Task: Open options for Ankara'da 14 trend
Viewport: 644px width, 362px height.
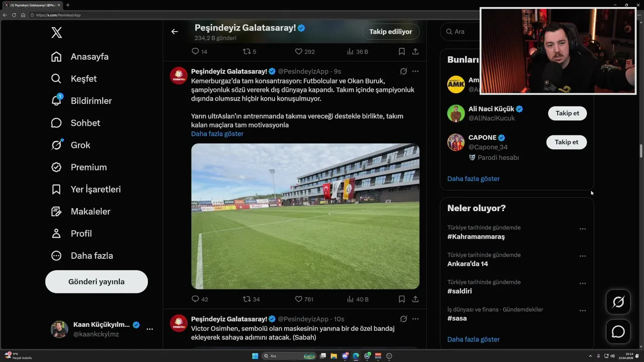Action: pyautogui.click(x=582, y=256)
